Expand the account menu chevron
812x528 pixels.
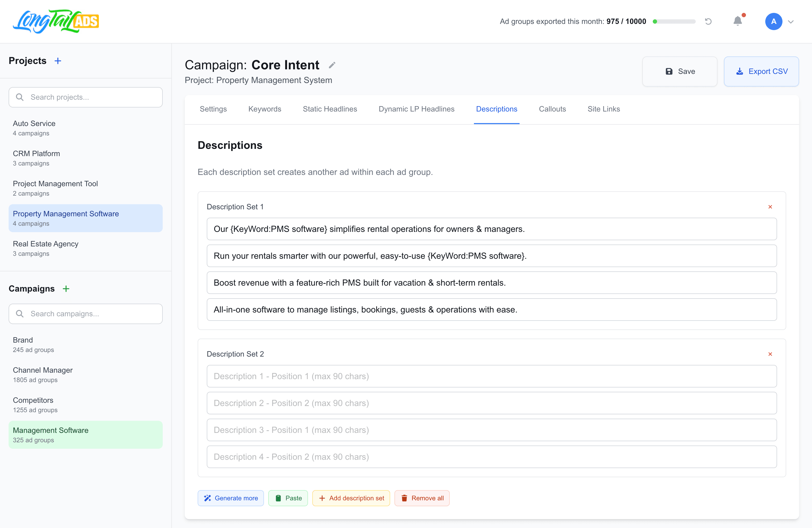coord(791,22)
